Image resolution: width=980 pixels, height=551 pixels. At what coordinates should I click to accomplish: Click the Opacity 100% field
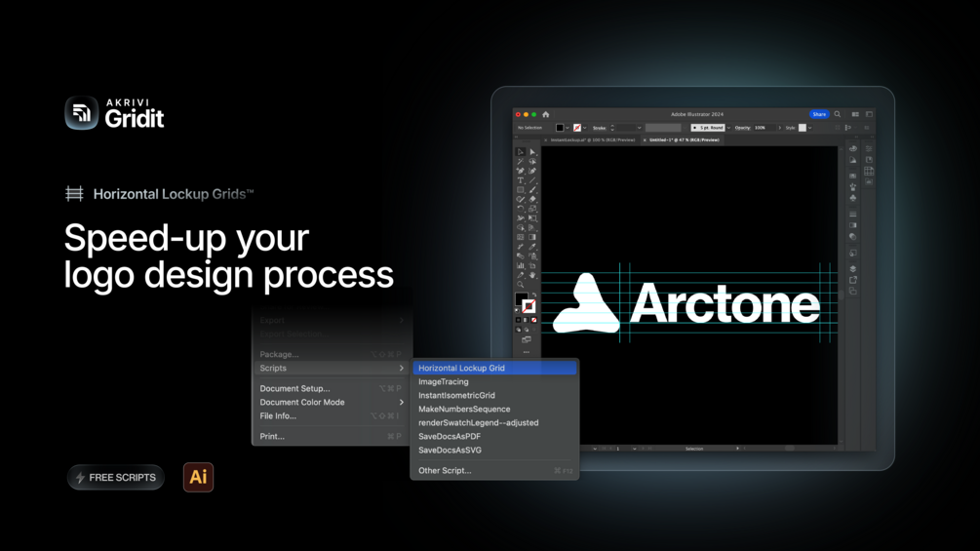tap(765, 128)
